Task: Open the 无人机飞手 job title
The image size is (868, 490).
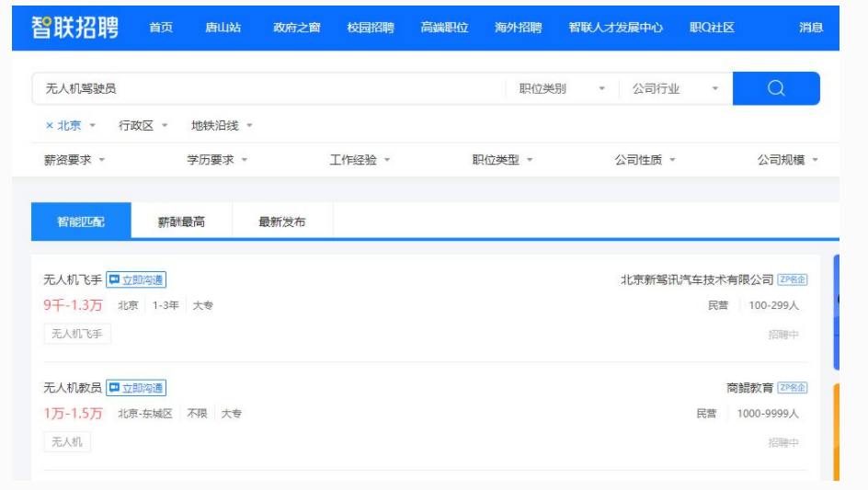Action: [73, 279]
